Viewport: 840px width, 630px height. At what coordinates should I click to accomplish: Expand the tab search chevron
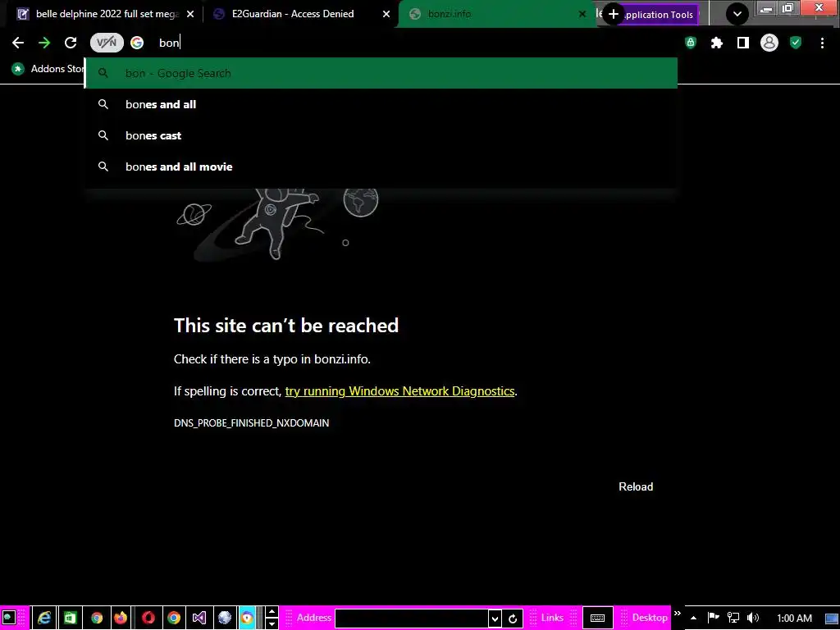pyautogui.click(x=737, y=15)
